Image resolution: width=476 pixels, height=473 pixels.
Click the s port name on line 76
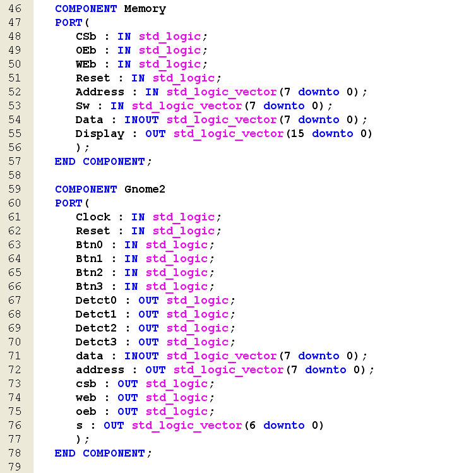tap(80, 426)
